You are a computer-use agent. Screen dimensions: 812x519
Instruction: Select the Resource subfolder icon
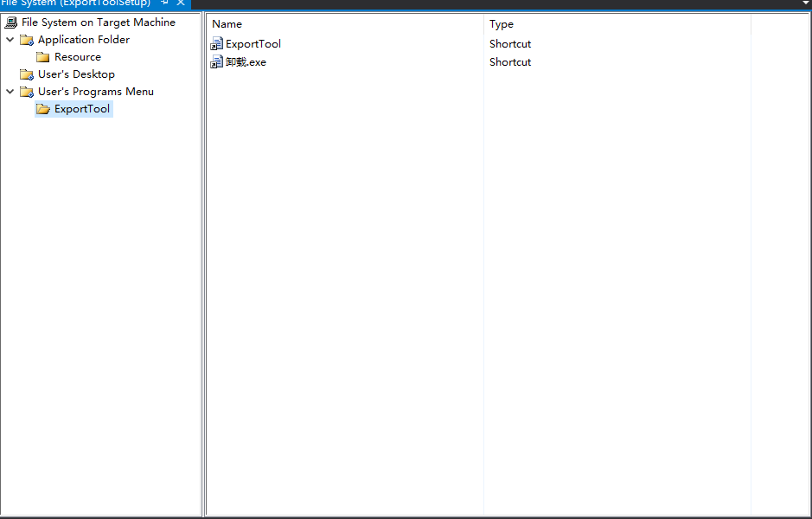pos(43,57)
